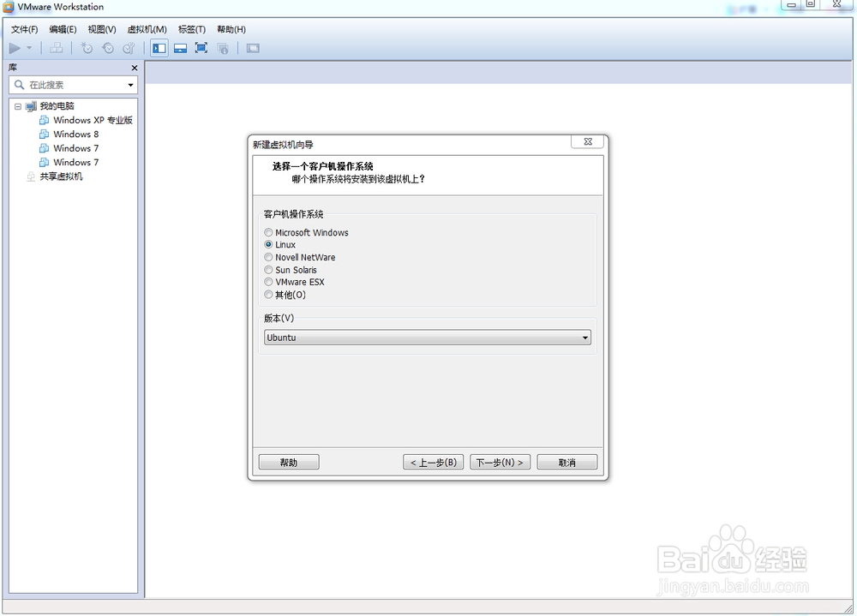857x616 pixels.
Task: Click the VMware Workstation title bar icon
Action: (x=9, y=7)
